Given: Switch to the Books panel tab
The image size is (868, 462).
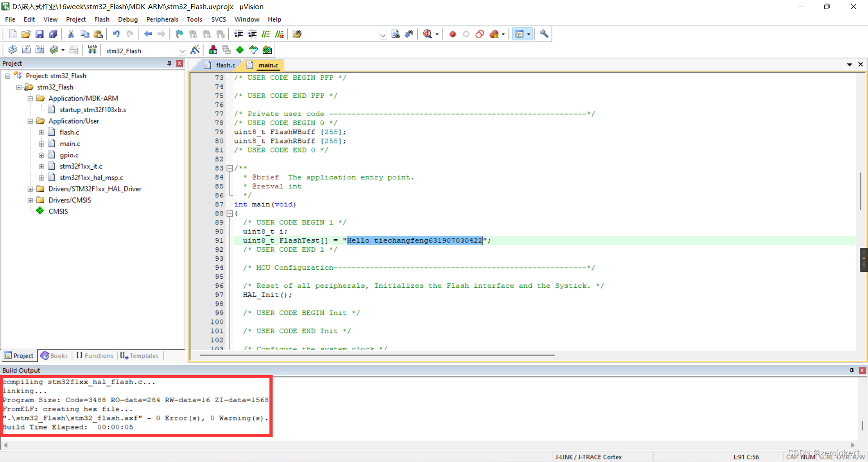Looking at the screenshot, I should [54, 356].
